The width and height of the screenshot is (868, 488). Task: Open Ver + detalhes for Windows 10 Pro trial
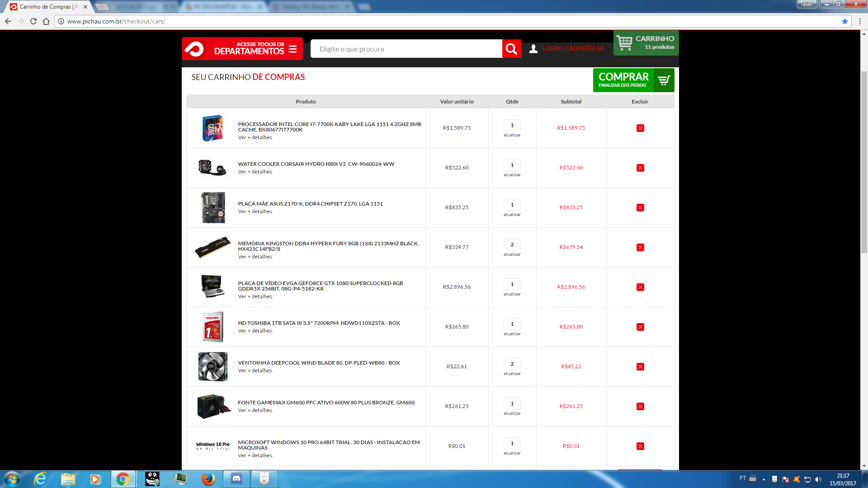click(x=255, y=455)
